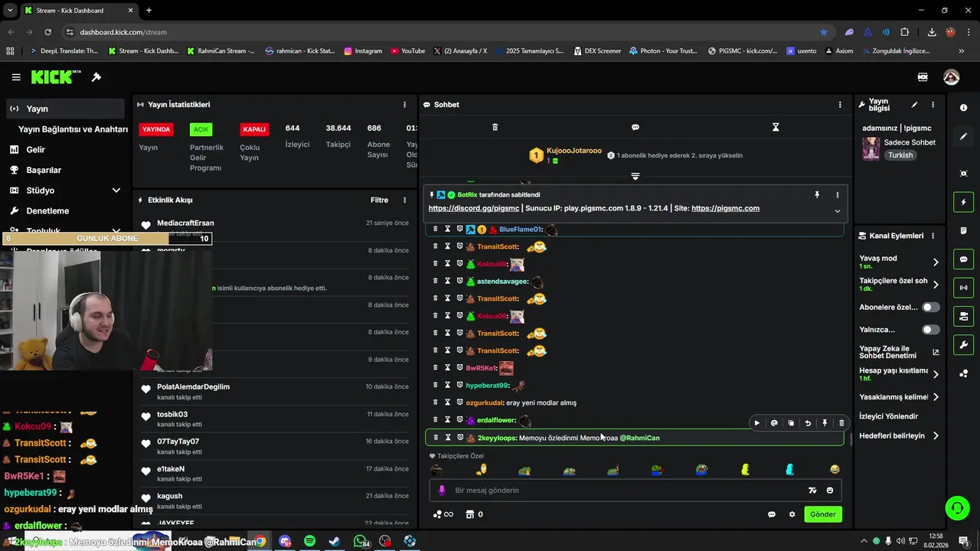Open Yayın Bağlantısı ve Anahtarı
The height and width of the screenshot is (551, 980).
click(x=73, y=129)
